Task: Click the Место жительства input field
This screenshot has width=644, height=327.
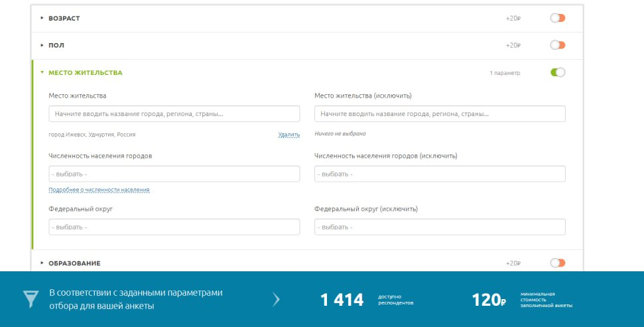Action: coord(174,114)
